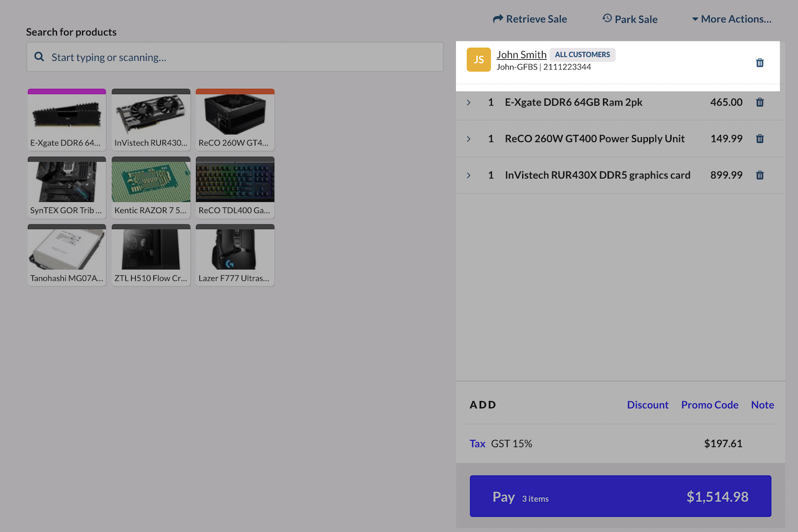The image size is (798, 532).
Task: Click the JS customer avatar badge
Action: coord(478,59)
